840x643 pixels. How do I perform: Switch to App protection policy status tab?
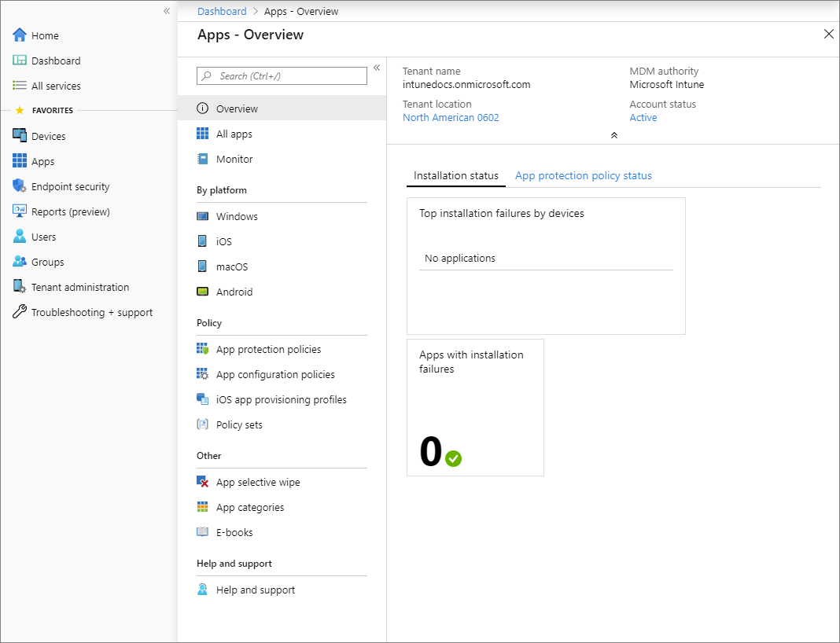583,175
